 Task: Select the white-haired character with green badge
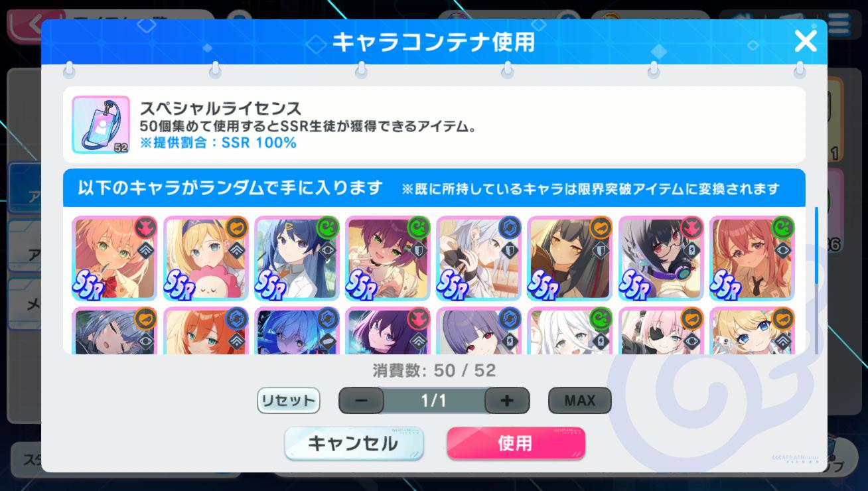570,330
